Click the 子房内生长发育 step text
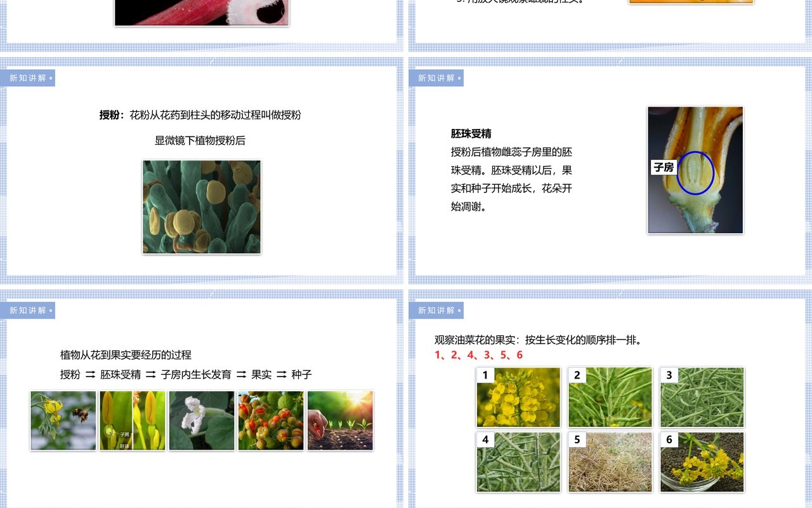This screenshot has width=812, height=508. coord(196,375)
